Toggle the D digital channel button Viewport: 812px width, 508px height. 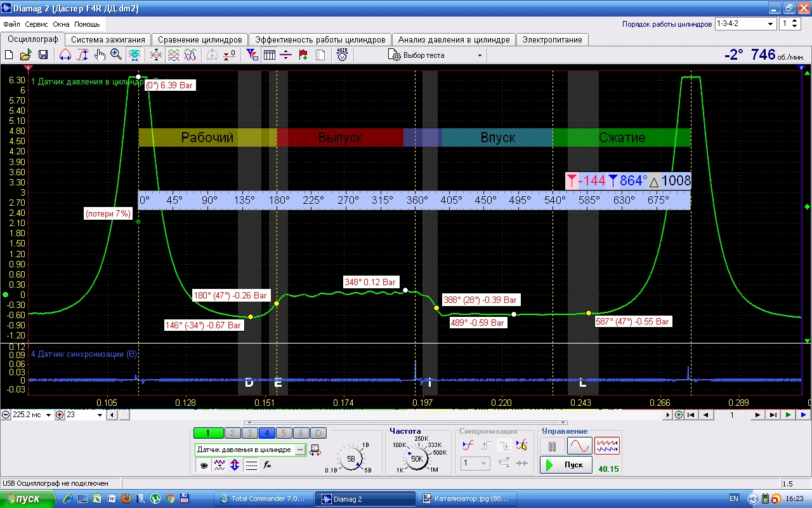pos(319,434)
